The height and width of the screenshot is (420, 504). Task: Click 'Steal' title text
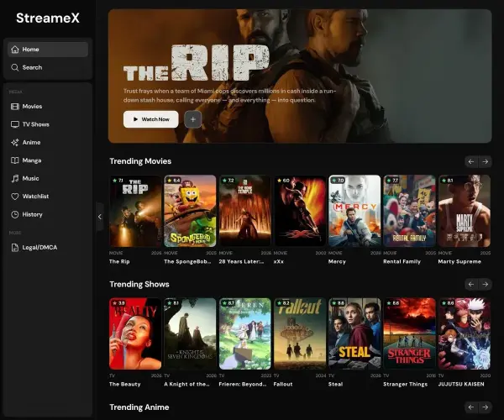335,385
